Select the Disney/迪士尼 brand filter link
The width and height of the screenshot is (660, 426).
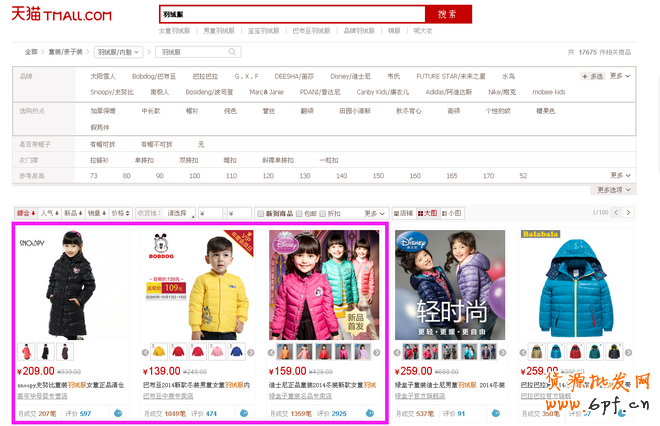350,76
